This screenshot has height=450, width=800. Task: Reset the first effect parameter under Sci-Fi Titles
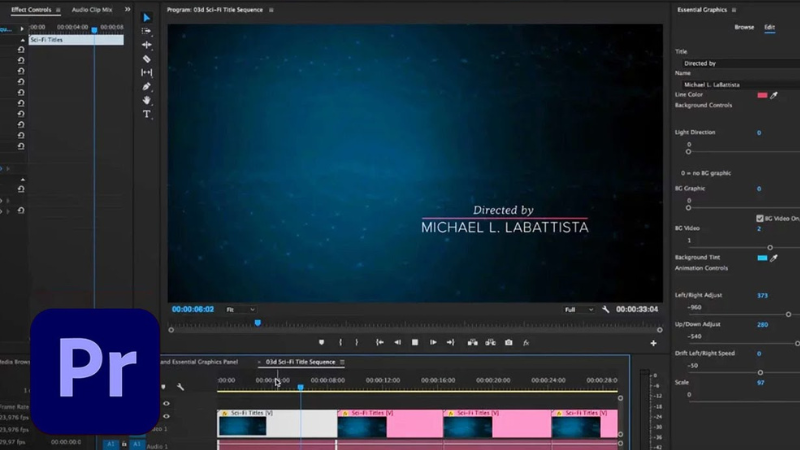coord(21,50)
